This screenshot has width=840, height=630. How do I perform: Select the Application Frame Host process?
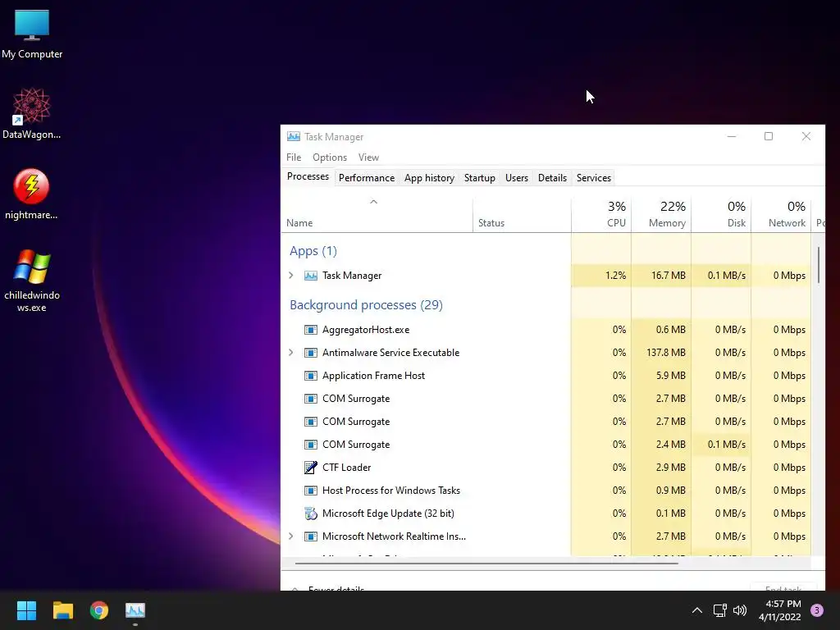pyautogui.click(x=546, y=376)
